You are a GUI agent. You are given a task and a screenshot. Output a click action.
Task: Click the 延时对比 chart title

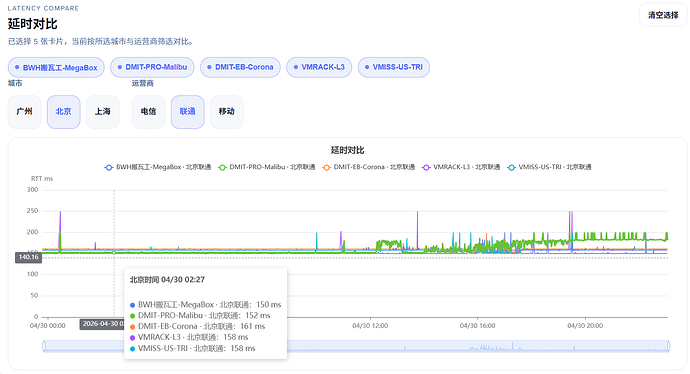pos(348,150)
